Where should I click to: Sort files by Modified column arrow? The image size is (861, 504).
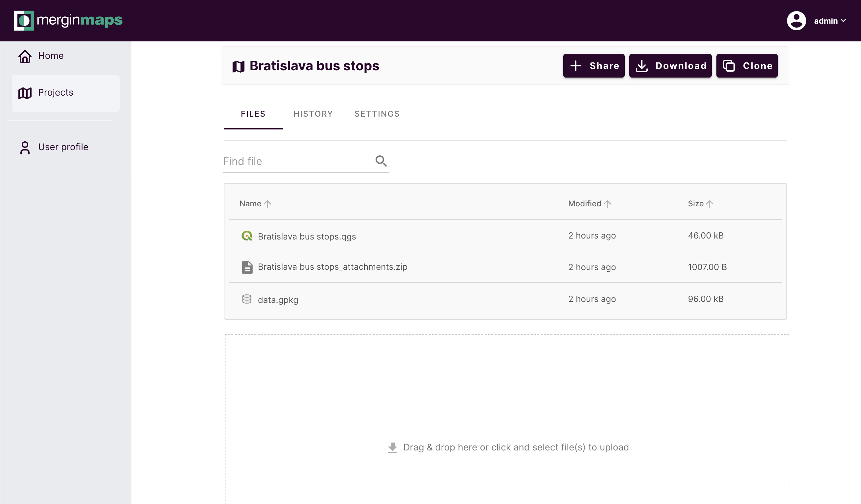(607, 204)
